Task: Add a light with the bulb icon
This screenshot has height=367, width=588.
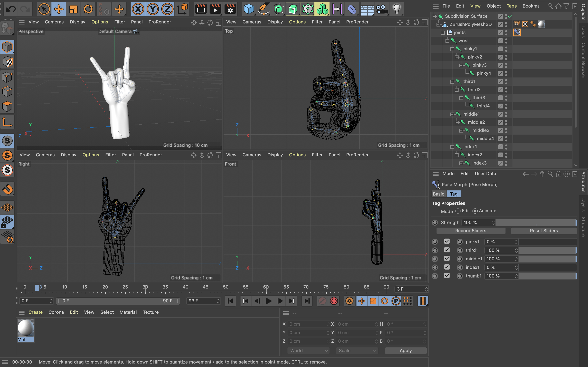Action: click(396, 9)
